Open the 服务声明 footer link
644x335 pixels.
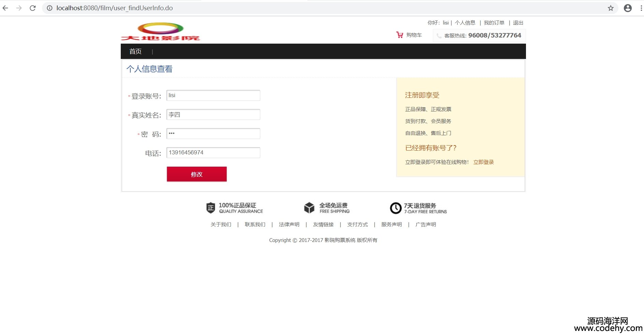392,225
